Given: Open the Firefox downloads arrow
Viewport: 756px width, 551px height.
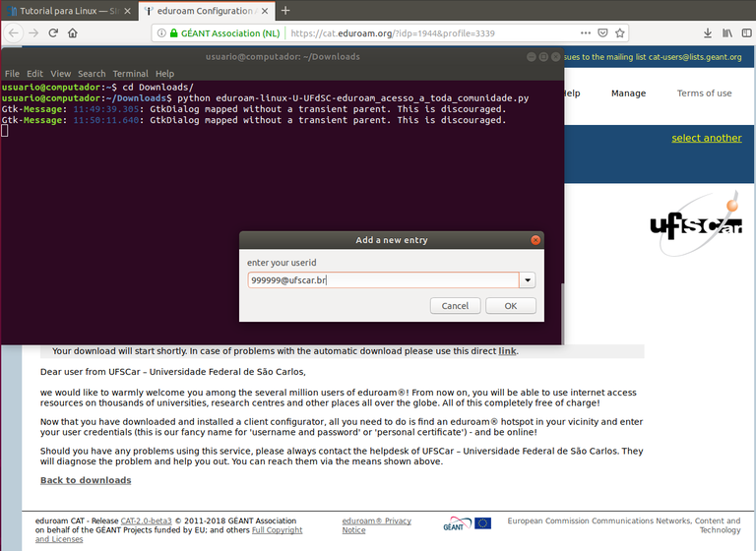Looking at the screenshot, I should (x=708, y=32).
